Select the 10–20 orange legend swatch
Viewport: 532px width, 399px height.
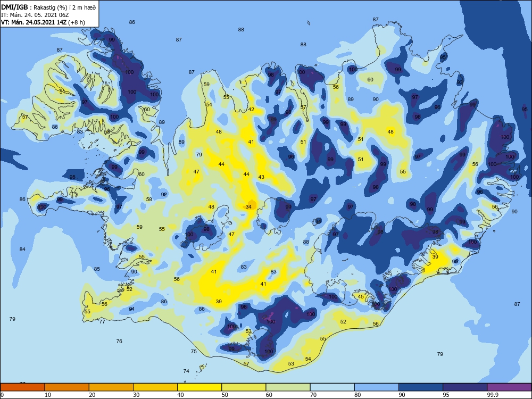(x=67, y=387)
